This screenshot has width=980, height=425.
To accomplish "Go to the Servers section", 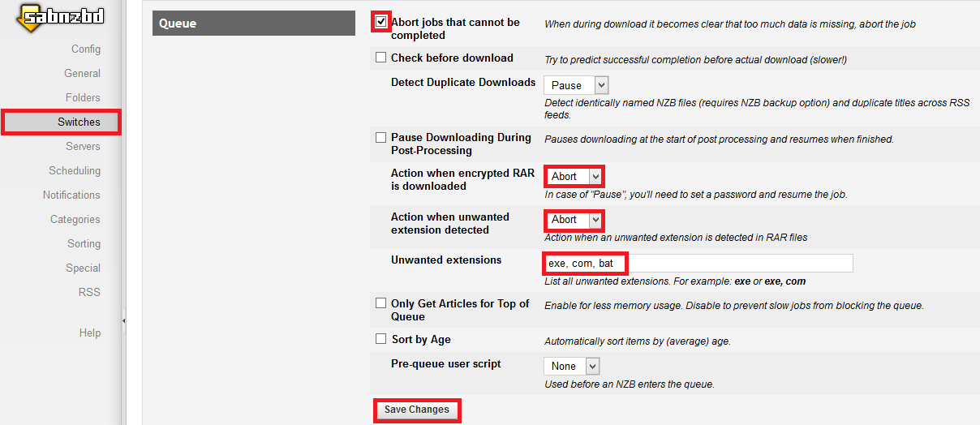I will click(83, 146).
